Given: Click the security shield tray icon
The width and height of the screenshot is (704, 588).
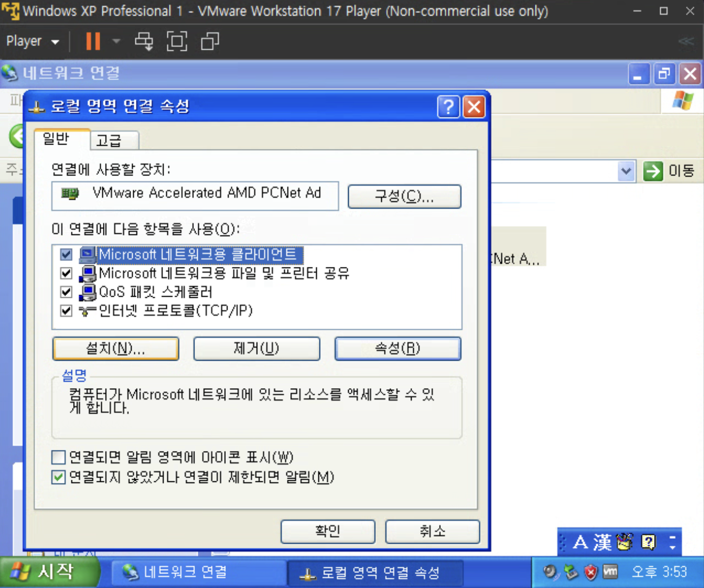Looking at the screenshot, I should pos(591,572).
